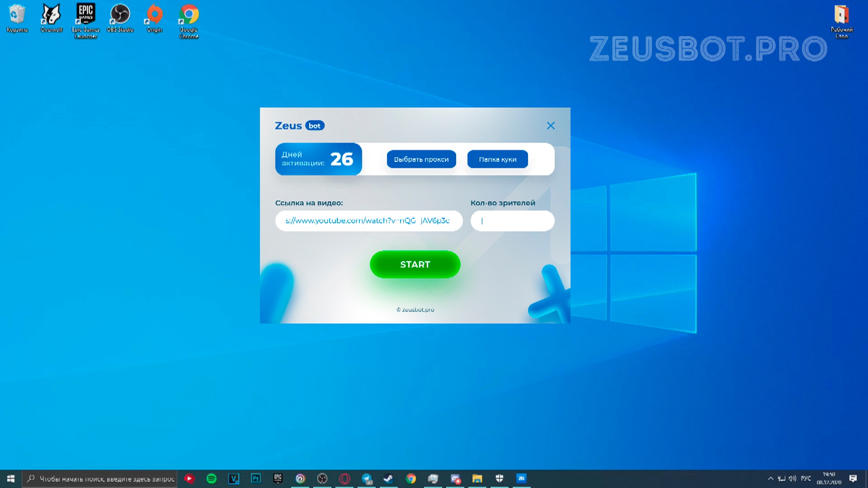868x488 pixels.
Task: Expand hidden system tray icons
Action: (770, 479)
